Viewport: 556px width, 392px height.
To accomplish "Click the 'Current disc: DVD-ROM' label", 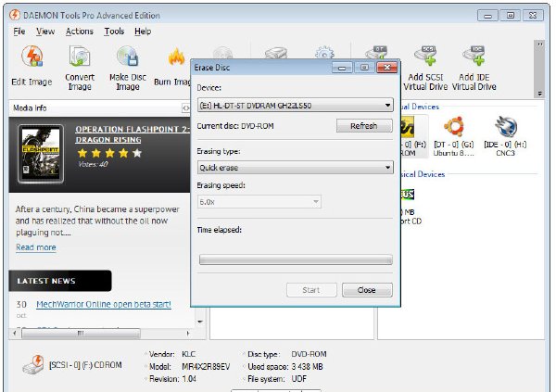I will [235, 126].
